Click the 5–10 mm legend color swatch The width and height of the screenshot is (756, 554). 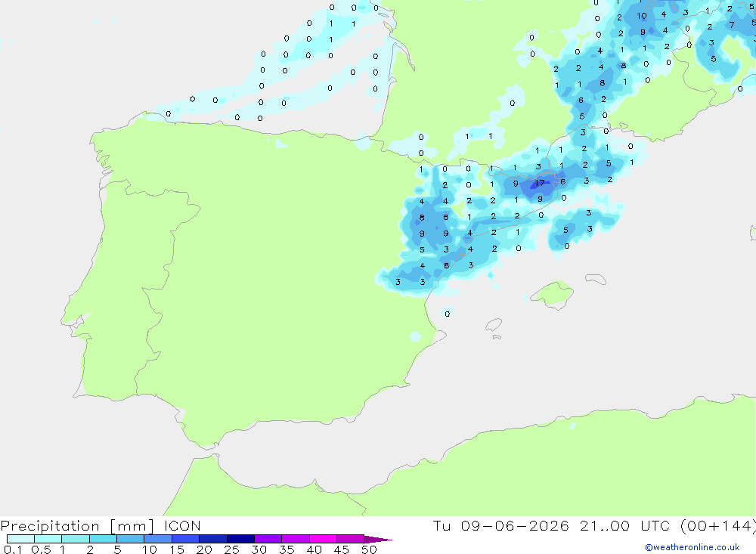tap(130, 539)
